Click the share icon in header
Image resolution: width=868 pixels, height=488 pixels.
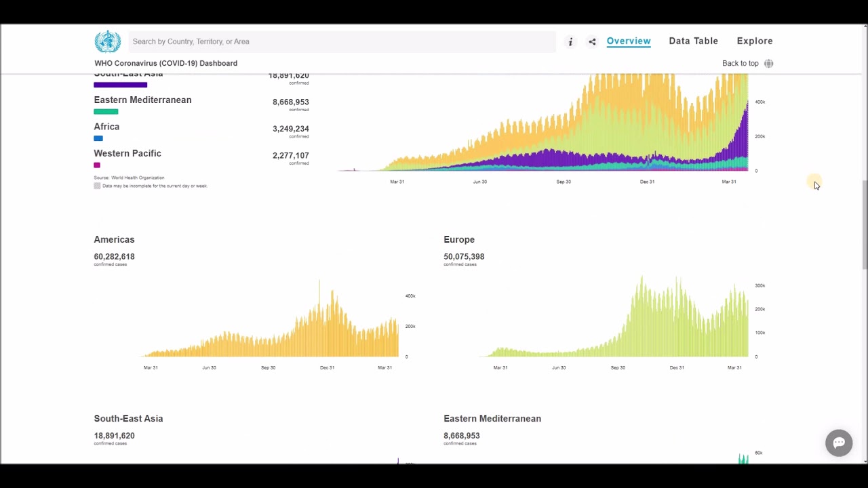592,41
